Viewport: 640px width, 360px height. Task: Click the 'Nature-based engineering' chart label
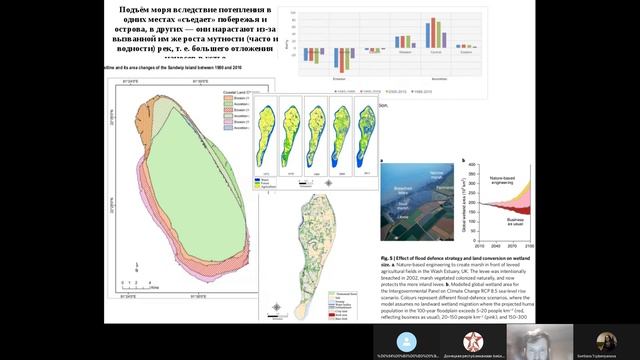(x=502, y=180)
